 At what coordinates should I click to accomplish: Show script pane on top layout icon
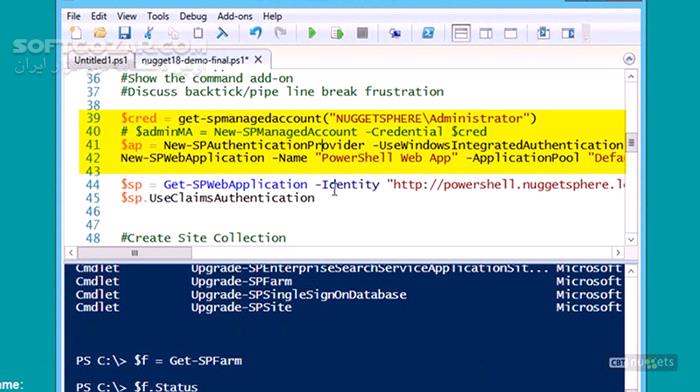pyautogui.click(x=461, y=33)
